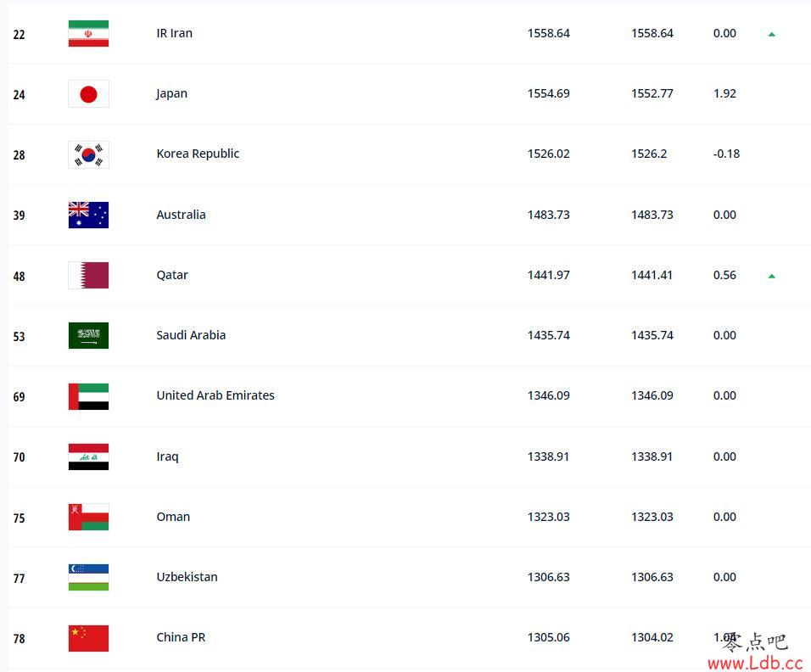Click the Japan flag icon

(x=88, y=94)
